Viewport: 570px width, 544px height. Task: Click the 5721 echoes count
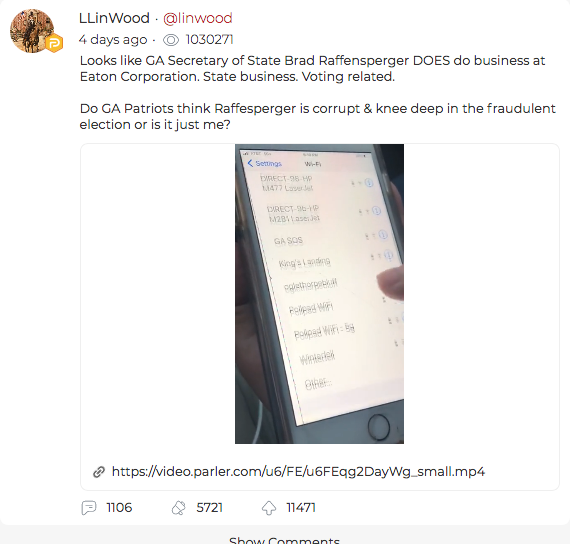click(209, 508)
